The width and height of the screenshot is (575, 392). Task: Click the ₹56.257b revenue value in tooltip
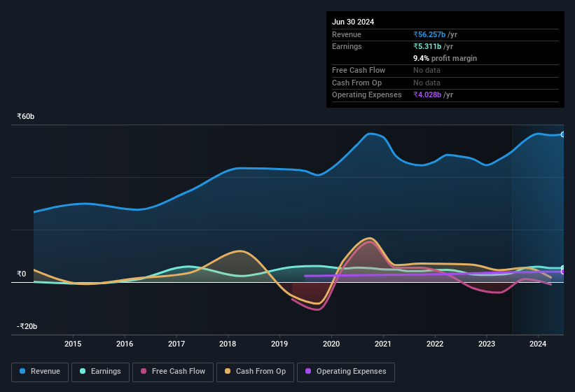click(429, 34)
